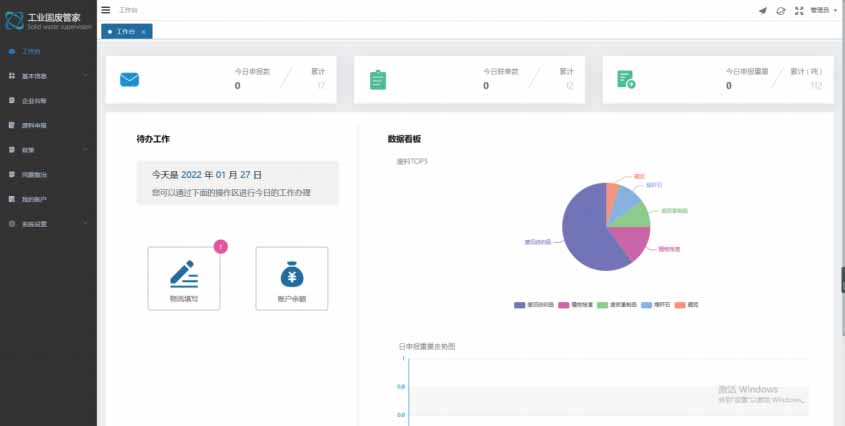Open the 管理员 user dropdown
Viewport: 845px width, 426px height.
[x=823, y=10]
